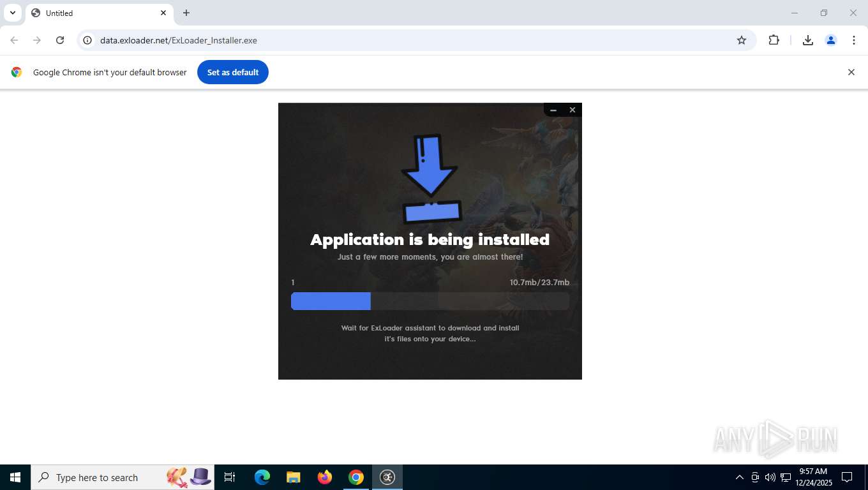This screenshot has height=490, width=868.
Task: Restore down the Chrome window
Action: tap(824, 13)
